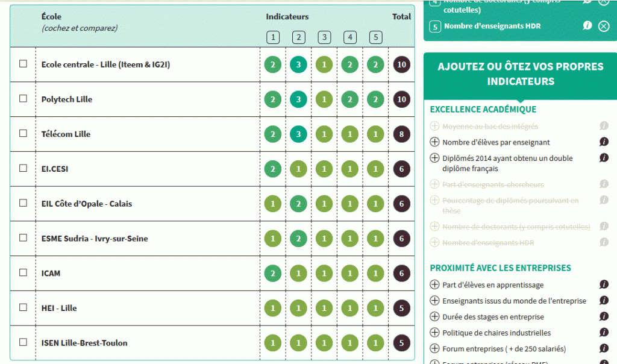Add 'Forum entreprises (+ de 250 salariés)' plus icon
This screenshot has height=364, width=617.
434,348
